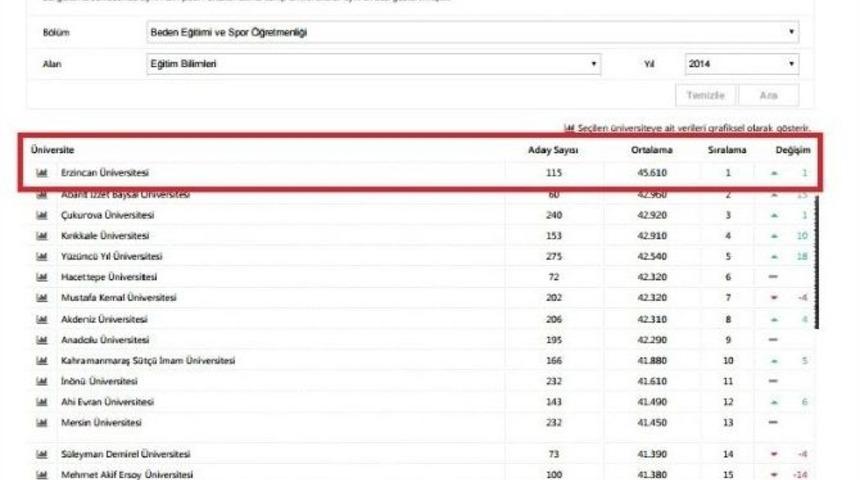Screen dimensions: 860x480
Task: Select Ahi Evran Üniversitesi entry
Action: click(108, 401)
